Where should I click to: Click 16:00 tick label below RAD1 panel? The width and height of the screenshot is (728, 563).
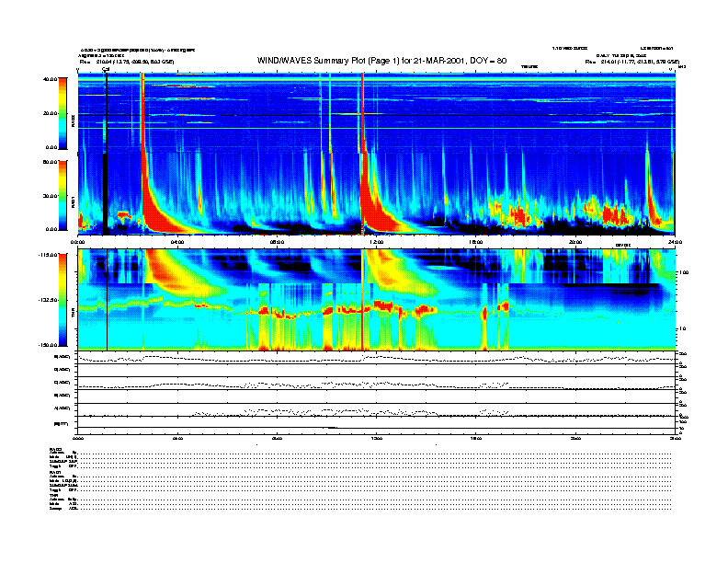tap(476, 242)
